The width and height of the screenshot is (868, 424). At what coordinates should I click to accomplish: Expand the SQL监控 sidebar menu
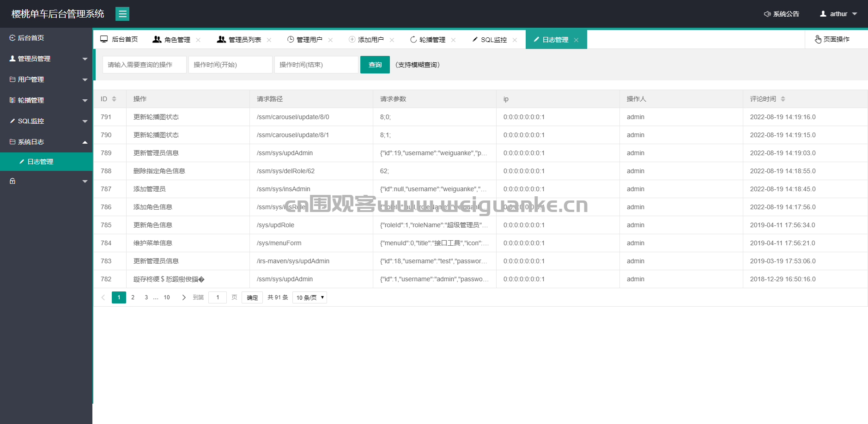click(46, 121)
